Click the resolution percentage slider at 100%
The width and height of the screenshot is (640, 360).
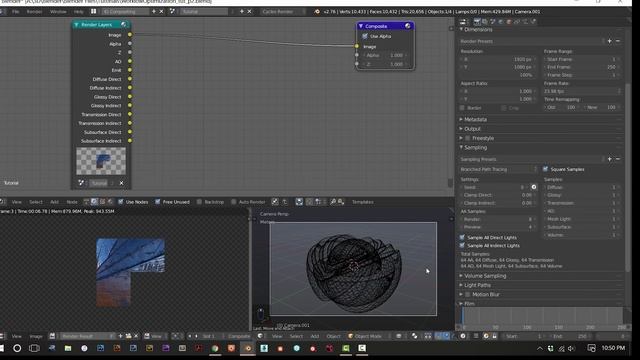[497, 75]
